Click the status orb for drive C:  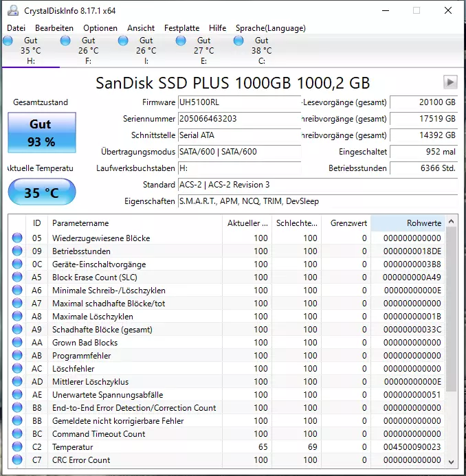point(238,41)
